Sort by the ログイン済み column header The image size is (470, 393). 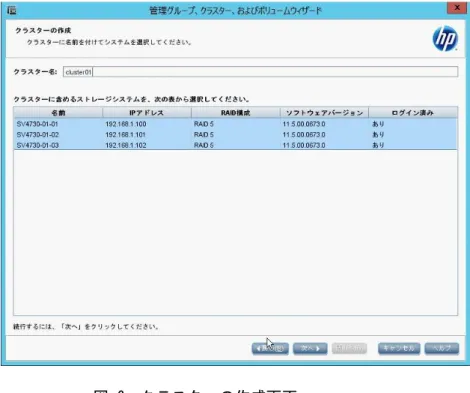point(413,113)
